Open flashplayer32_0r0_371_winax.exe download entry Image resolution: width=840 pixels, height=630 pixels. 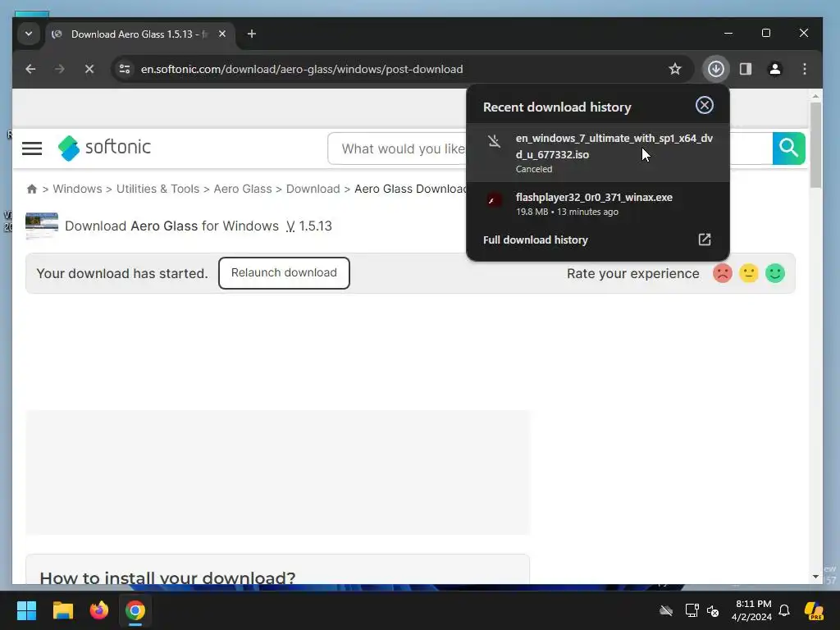[x=598, y=203]
